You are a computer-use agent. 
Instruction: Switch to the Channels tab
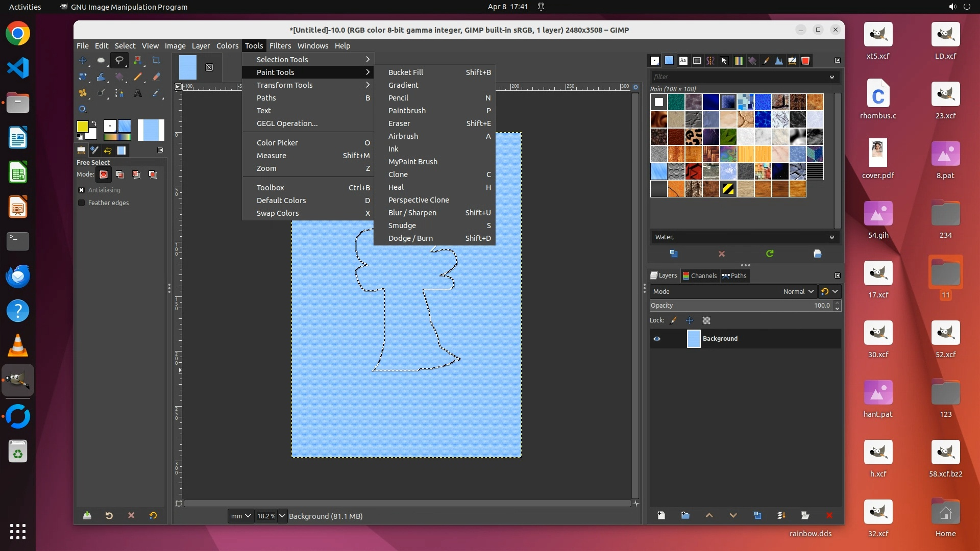point(700,275)
